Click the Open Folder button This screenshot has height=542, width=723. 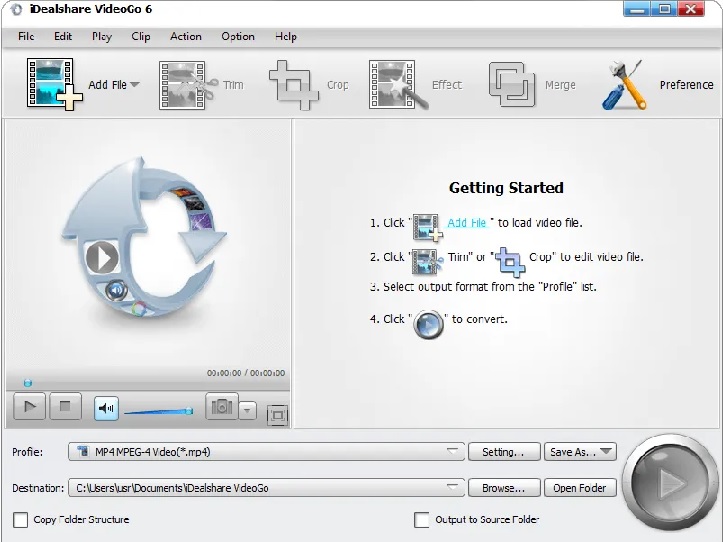pyautogui.click(x=579, y=488)
